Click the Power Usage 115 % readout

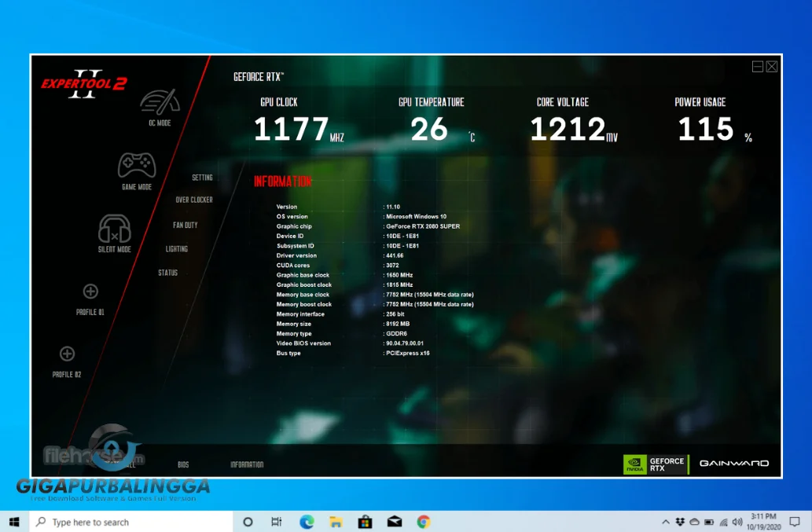(715, 129)
